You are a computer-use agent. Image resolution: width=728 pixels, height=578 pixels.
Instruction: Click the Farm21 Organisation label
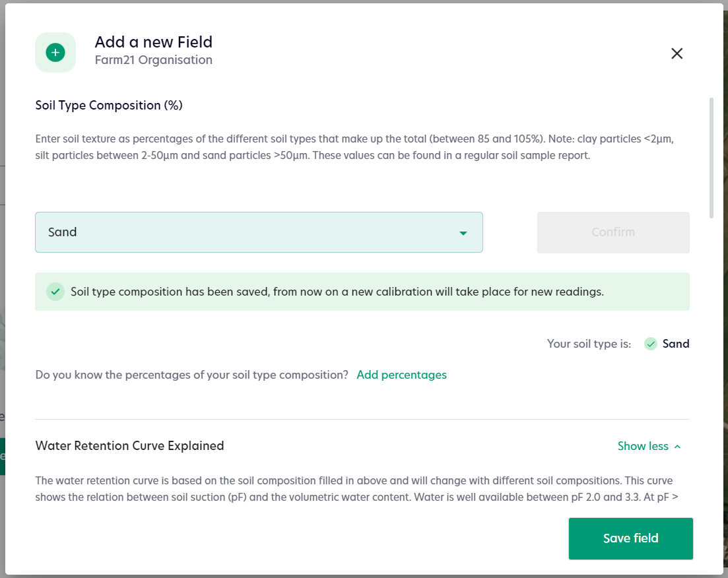(x=153, y=60)
